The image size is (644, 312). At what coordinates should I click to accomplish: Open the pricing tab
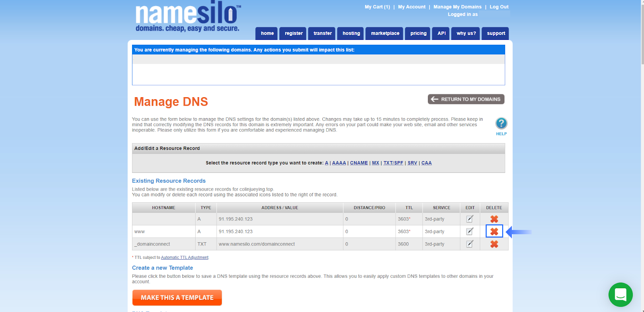[419, 33]
